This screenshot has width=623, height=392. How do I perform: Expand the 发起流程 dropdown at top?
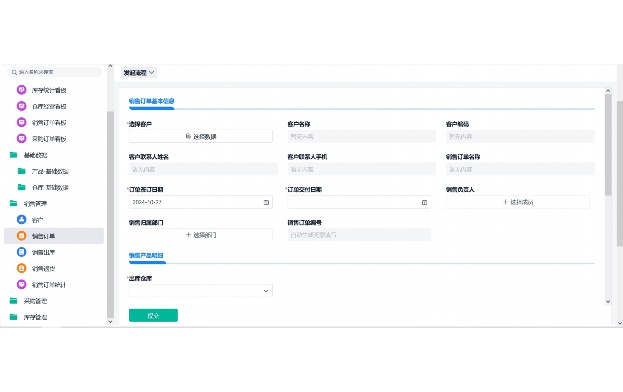click(139, 73)
